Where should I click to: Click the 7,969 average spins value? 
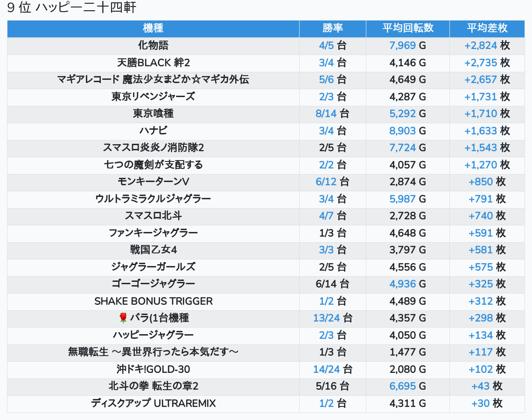click(402, 46)
